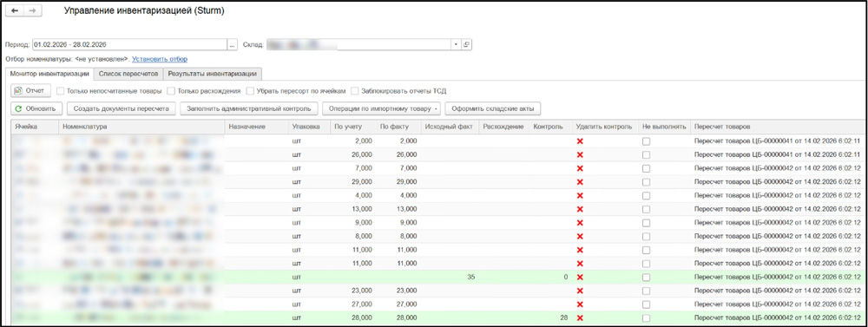Toggle Не выполнять checkbox in first row
The width and height of the screenshot is (868, 327).
point(646,141)
